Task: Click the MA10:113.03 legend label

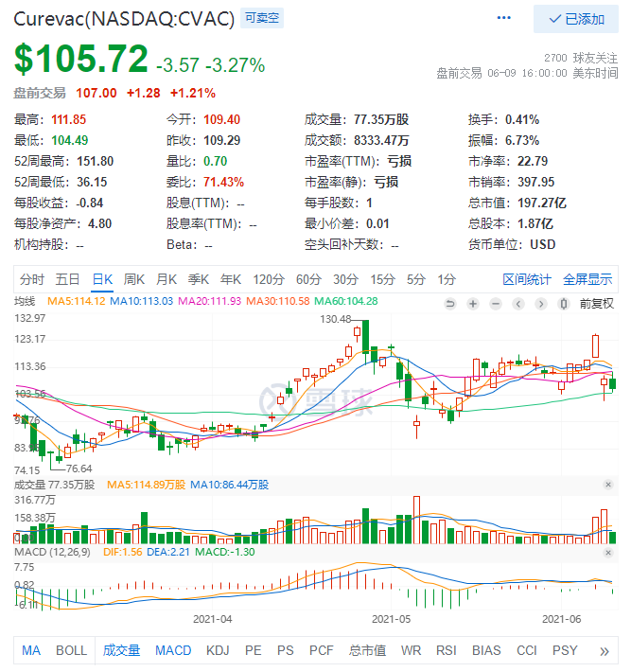Action: (x=141, y=301)
